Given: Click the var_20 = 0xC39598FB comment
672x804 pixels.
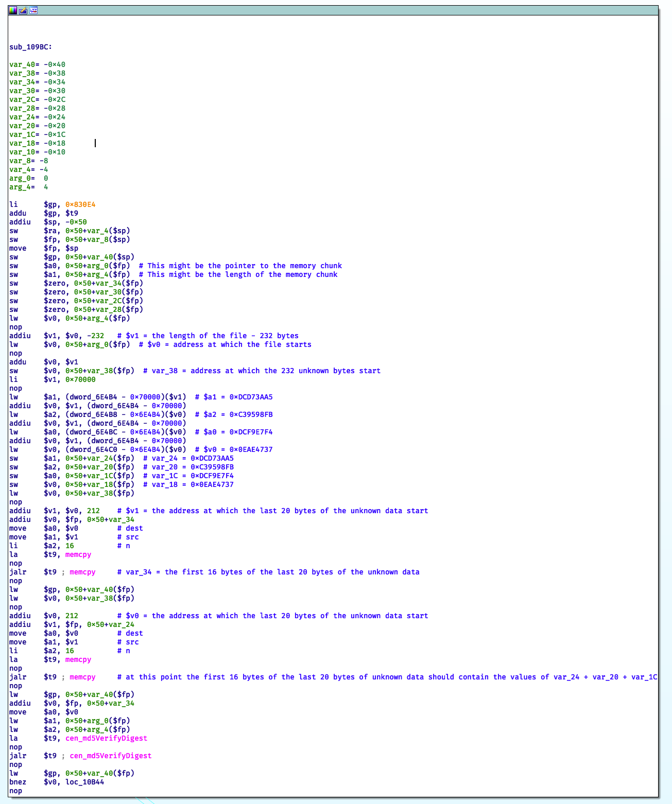Looking at the screenshot, I should point(188,467).
